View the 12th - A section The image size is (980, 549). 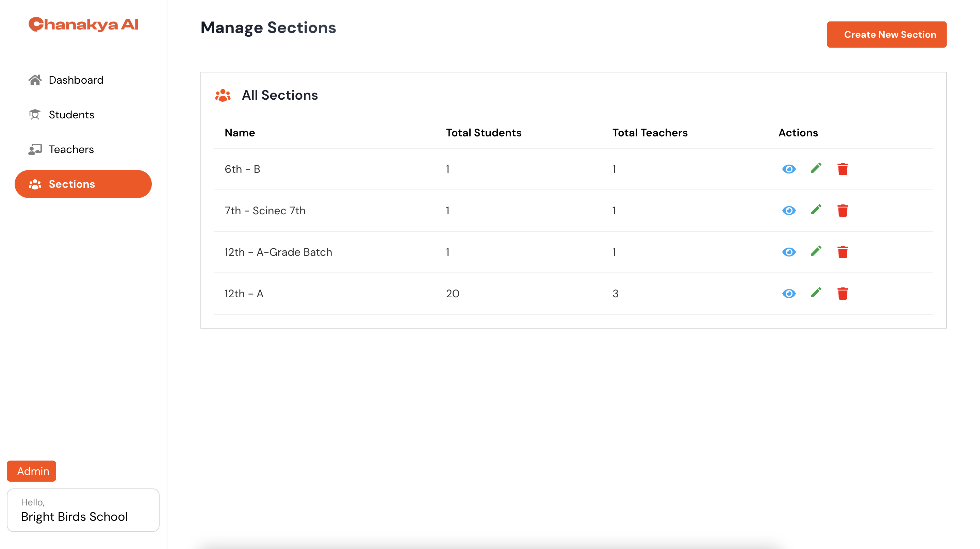coord(789,293)
